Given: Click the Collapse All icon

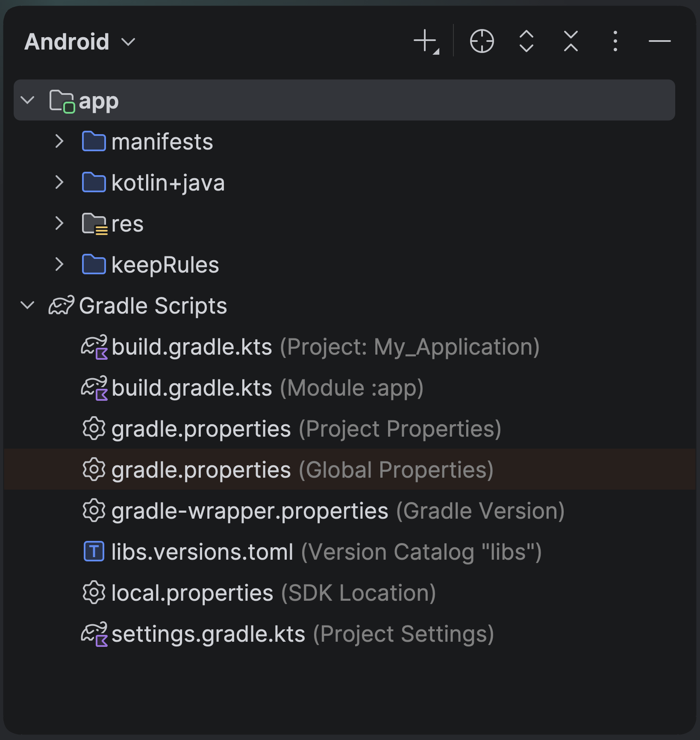Looking at the screenshot, I should click(x=571, y=41).
